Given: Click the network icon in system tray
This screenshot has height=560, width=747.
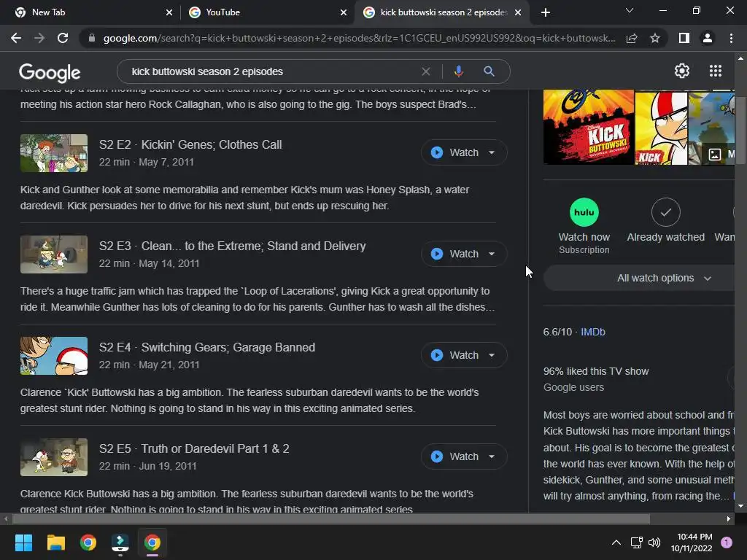Looking at the screenshot, I should [x=636, y=542].
